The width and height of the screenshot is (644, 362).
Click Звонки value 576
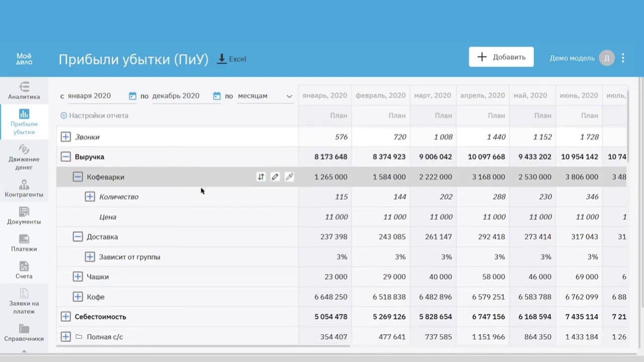coord(342,137)
